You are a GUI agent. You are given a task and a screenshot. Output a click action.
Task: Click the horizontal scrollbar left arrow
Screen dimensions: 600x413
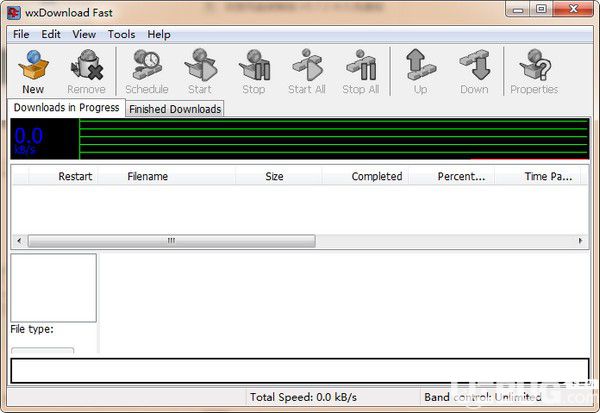point(20,241)
